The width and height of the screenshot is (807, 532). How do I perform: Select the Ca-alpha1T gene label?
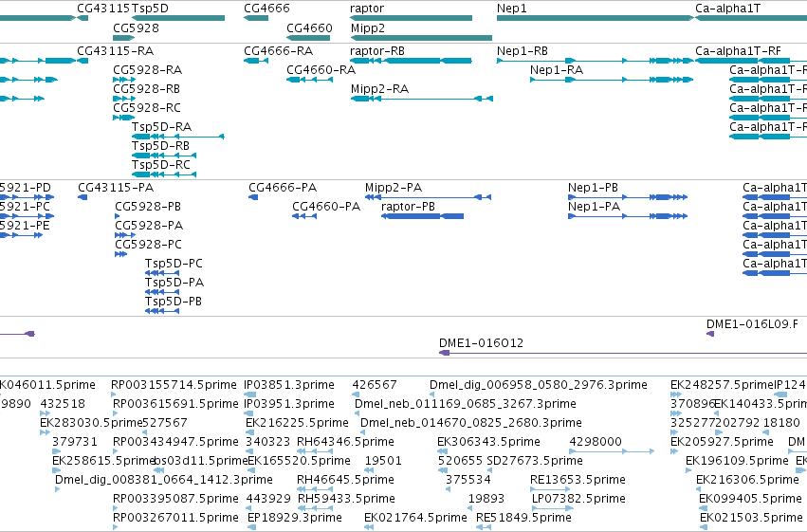pos(727,9)
